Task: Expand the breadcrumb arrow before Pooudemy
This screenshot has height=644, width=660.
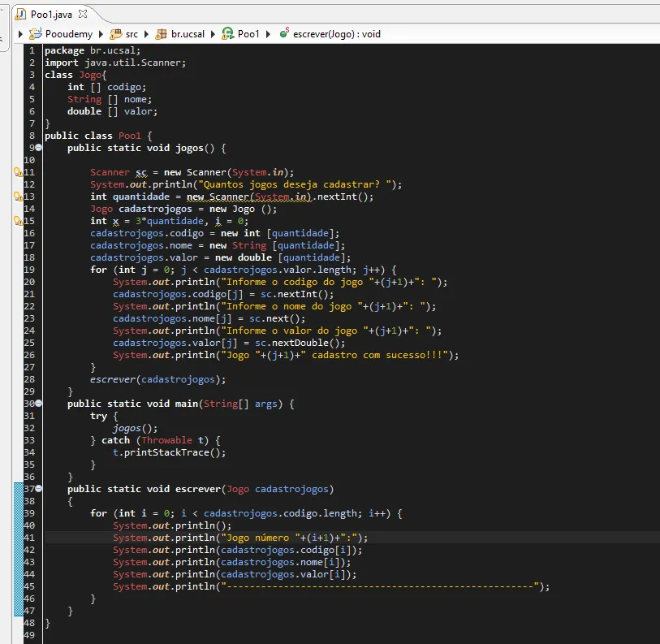Action: coord(20,34)
